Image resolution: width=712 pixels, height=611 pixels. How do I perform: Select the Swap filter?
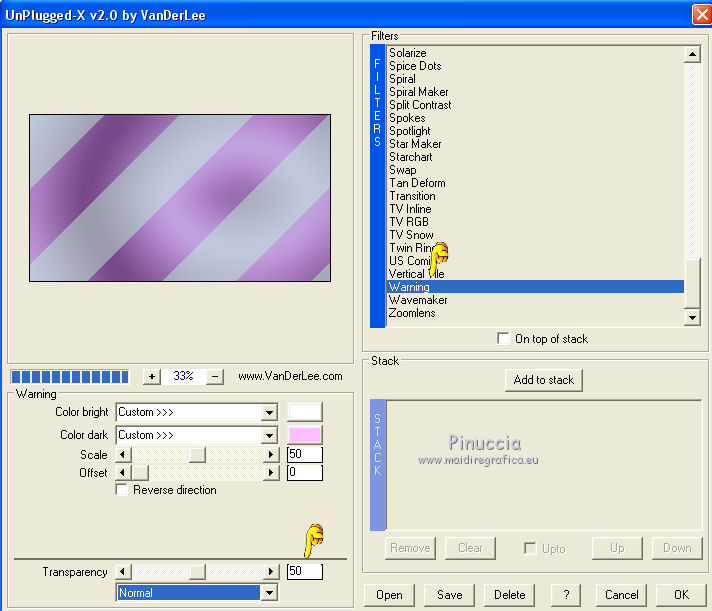point(403,170)
